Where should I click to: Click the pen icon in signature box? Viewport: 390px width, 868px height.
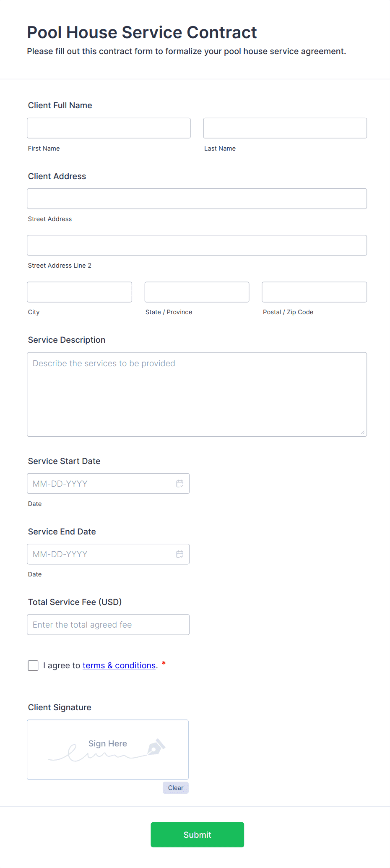[156, 747]
